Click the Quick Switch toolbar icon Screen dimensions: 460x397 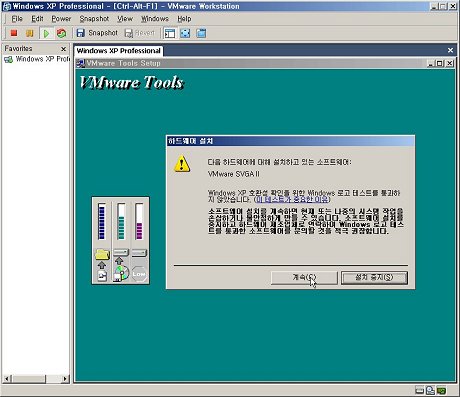(201, 33)
